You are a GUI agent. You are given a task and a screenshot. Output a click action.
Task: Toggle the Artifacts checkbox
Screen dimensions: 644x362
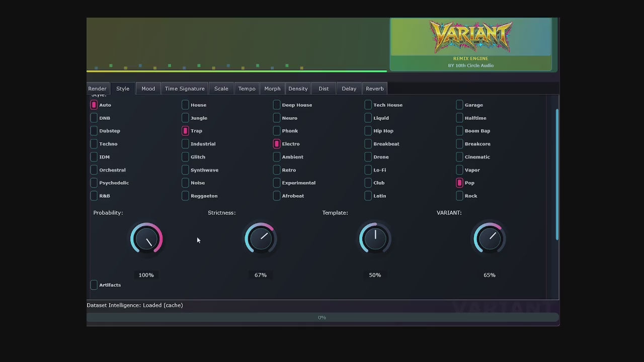pos(94,285)
